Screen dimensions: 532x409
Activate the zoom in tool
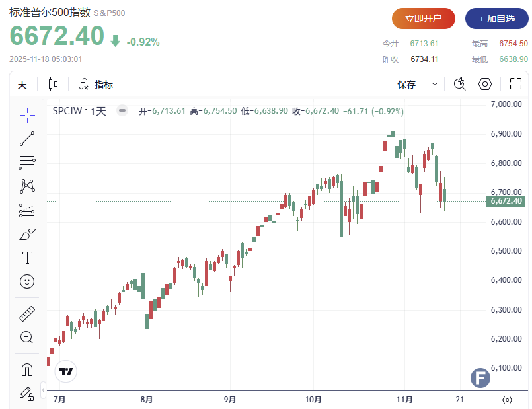coord(27,337)
